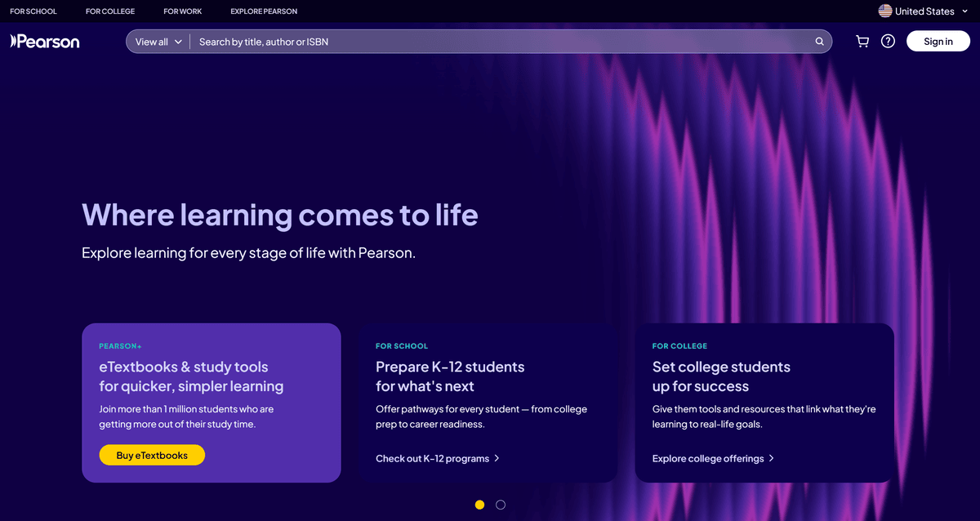Click the Buy eTextbooks button
Screen dimensions: 980x521
152,455
